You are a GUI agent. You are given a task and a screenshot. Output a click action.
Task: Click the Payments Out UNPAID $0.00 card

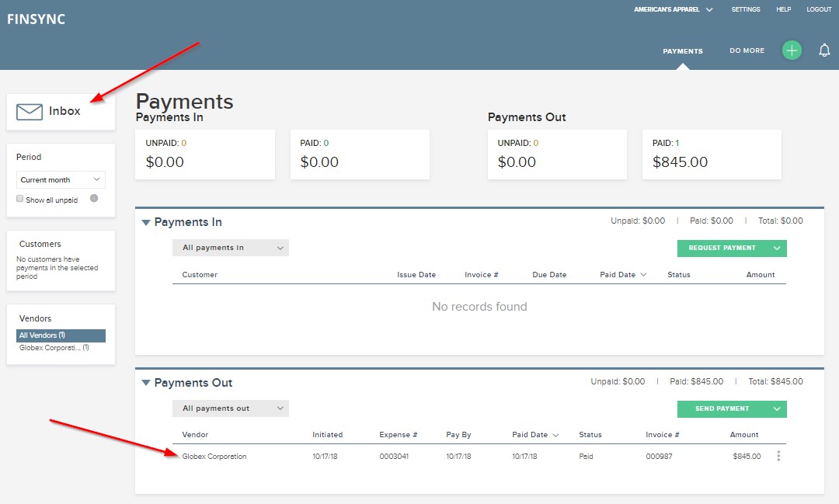click(557, 155)
